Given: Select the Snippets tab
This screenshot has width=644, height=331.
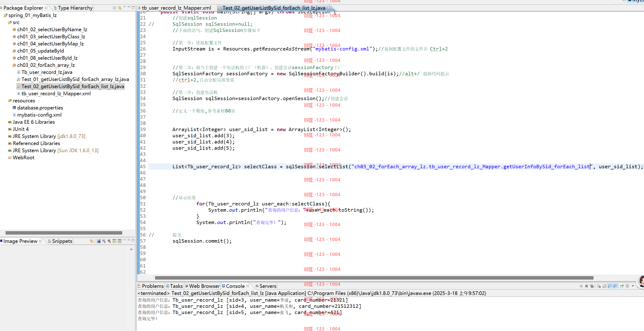Looking at the screenshot, I should tap(60, 241).
